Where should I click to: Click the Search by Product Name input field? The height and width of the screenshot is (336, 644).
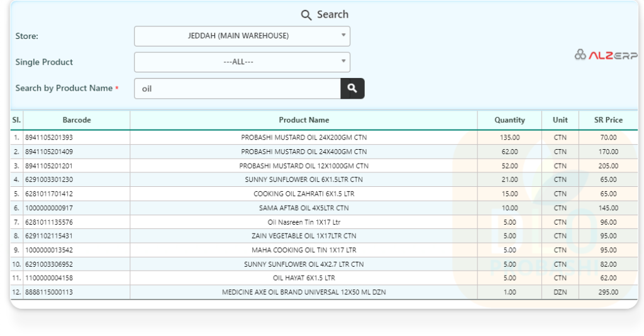pyautogui.click(x=237, y=88)
